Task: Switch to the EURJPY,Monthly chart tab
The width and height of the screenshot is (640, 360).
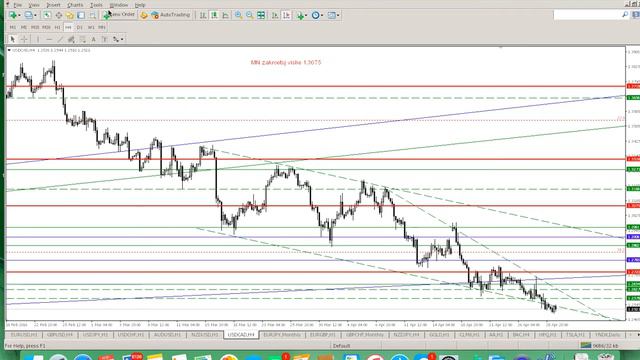Action: [x=282, y=335]
